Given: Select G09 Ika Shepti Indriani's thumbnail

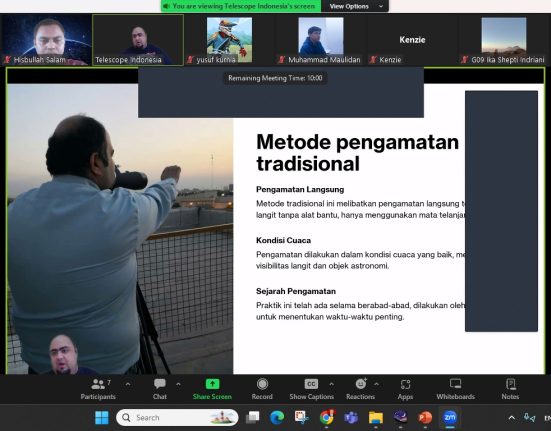Looking at the screenshot, I should (504, 40).
